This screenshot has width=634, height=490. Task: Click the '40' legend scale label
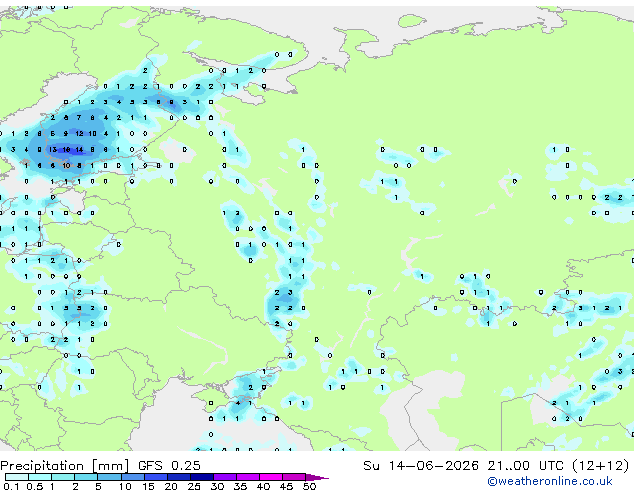pyautogui.click(x=264, y=486)
